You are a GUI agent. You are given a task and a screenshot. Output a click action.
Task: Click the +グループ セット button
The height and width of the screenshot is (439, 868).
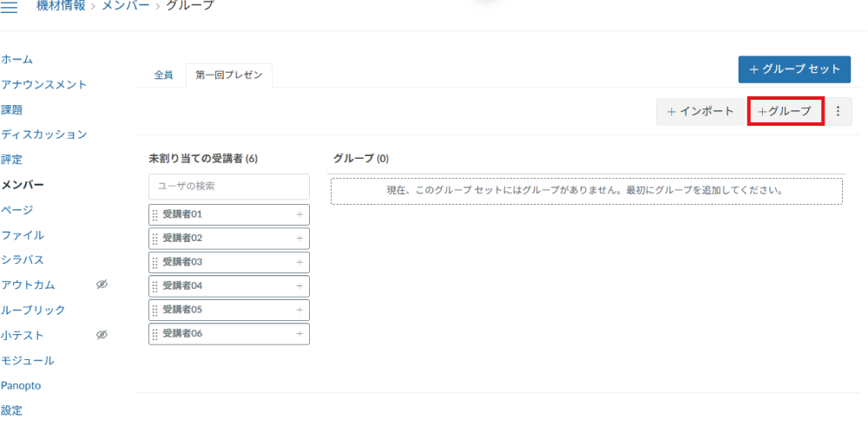pos(794,69)
